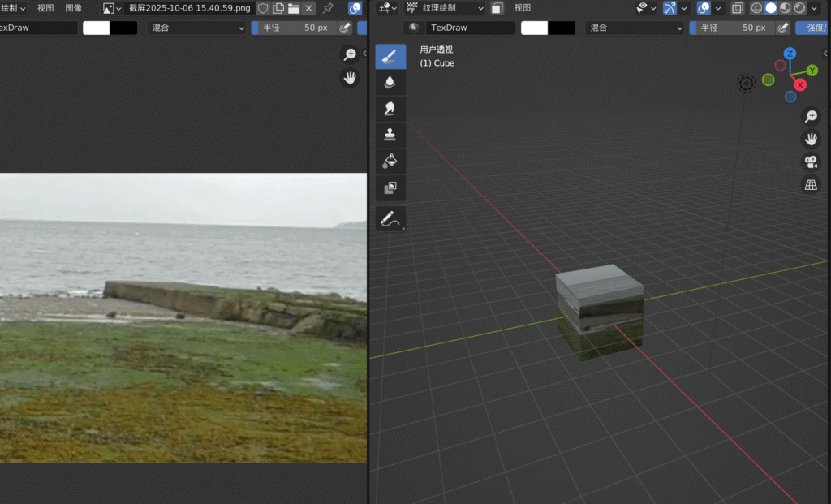Expand the viewport shading options arrow

(816, 8)
